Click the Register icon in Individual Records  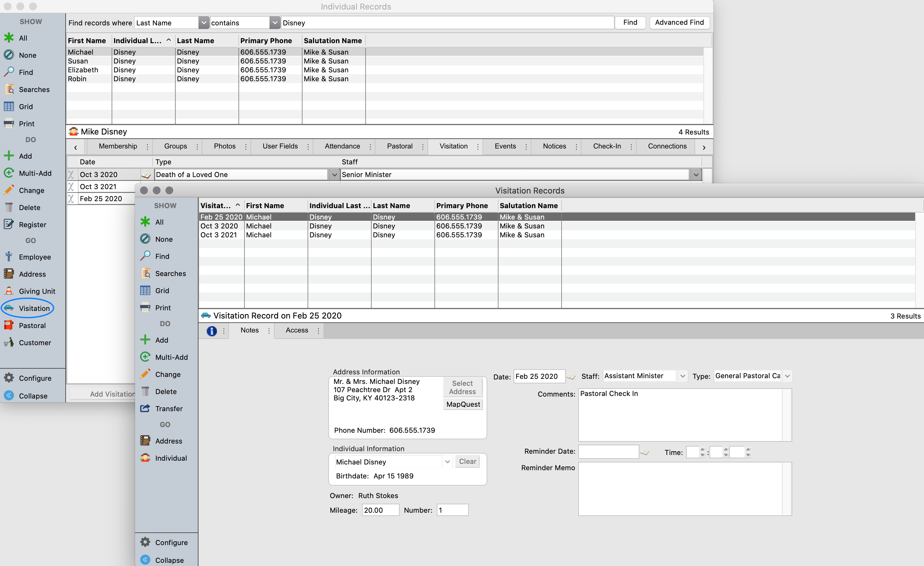[9, 224]
